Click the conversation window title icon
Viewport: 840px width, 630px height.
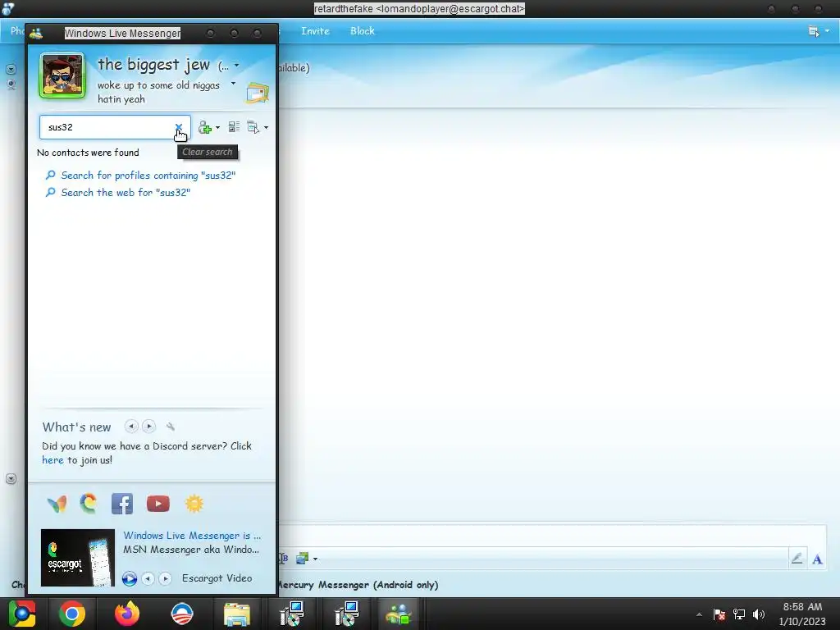[8, 8]
